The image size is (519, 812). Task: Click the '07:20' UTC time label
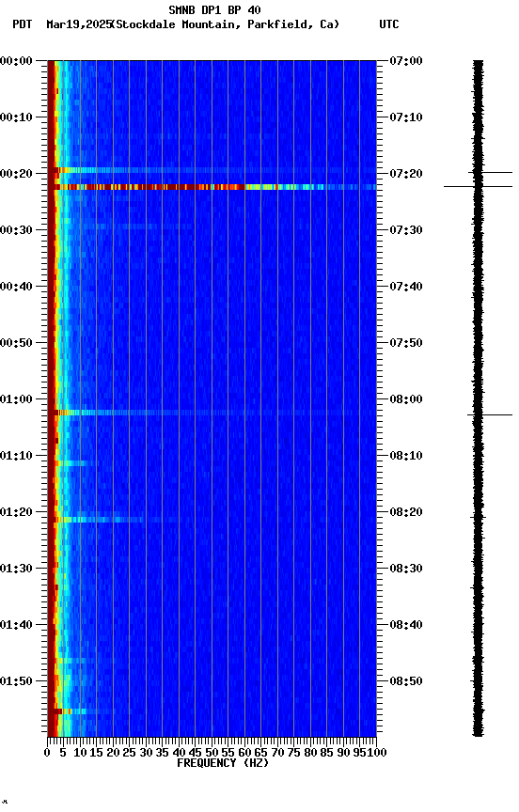[406, 174]
